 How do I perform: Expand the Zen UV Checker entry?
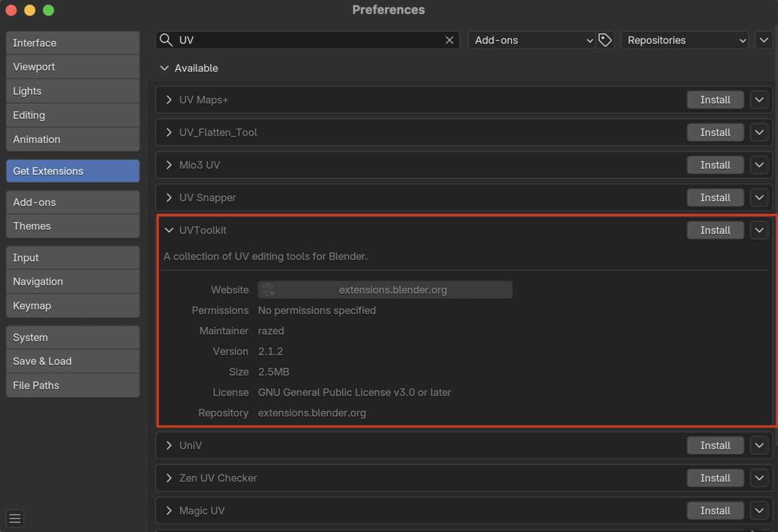pos(169,478)
